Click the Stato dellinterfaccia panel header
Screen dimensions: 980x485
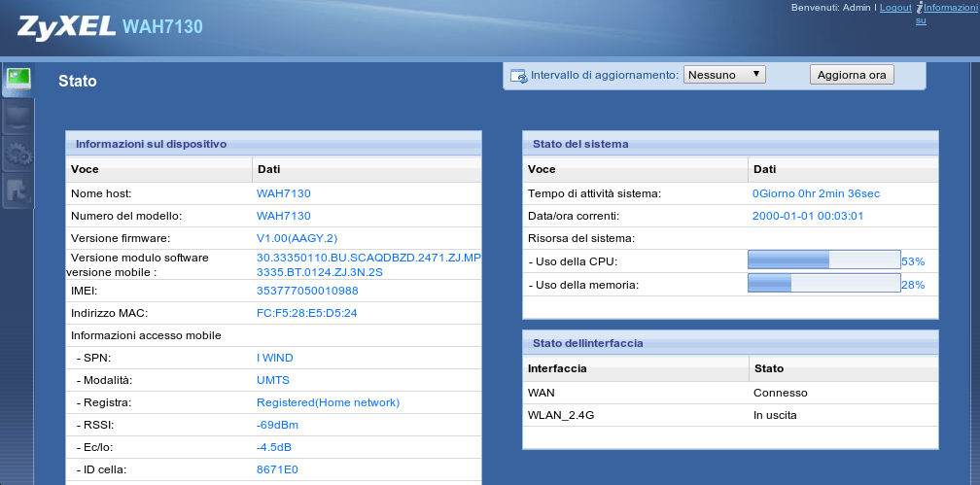click(731, 343)
